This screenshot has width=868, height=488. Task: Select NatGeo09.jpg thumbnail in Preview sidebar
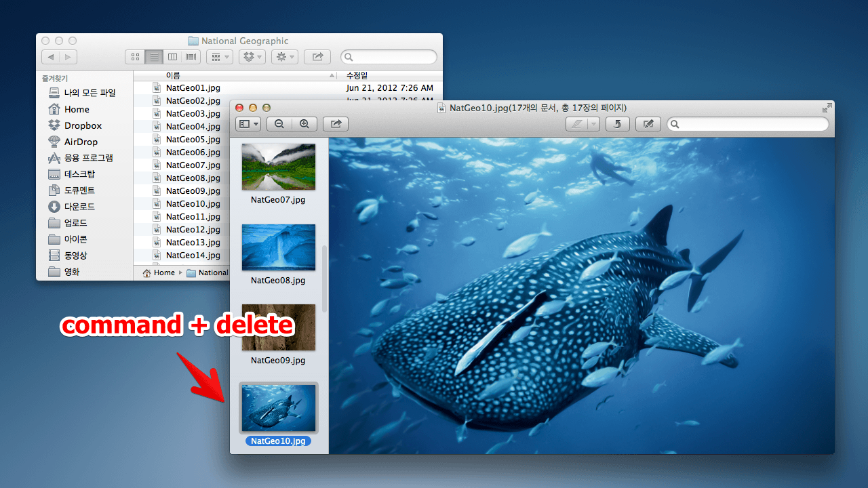279,327
